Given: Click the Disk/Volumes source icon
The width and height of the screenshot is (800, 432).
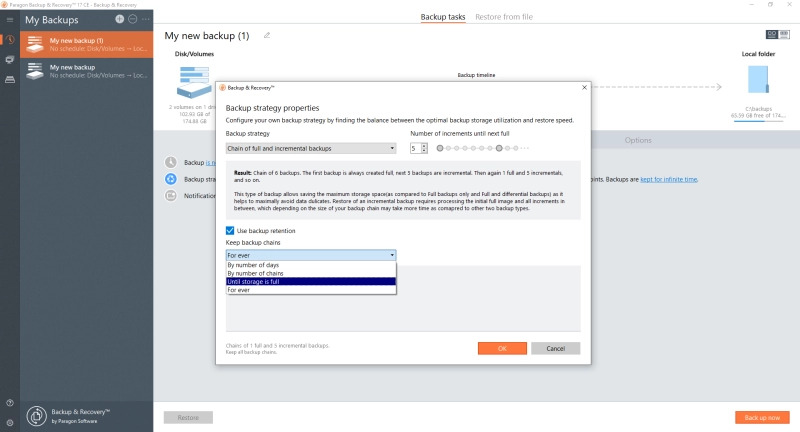Looking at the screenshot, I should coord(194,82).
